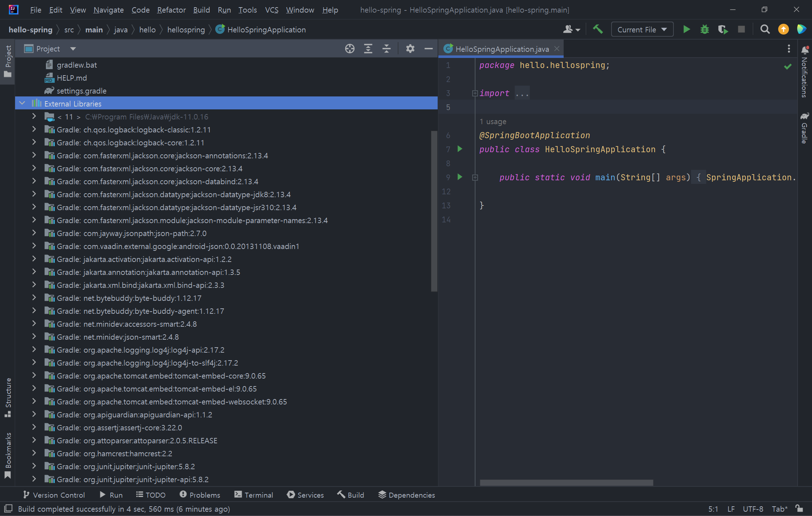Open the Refactor menu
The height and width of the screenshot is (516, 812).
[x=171, y=10]
